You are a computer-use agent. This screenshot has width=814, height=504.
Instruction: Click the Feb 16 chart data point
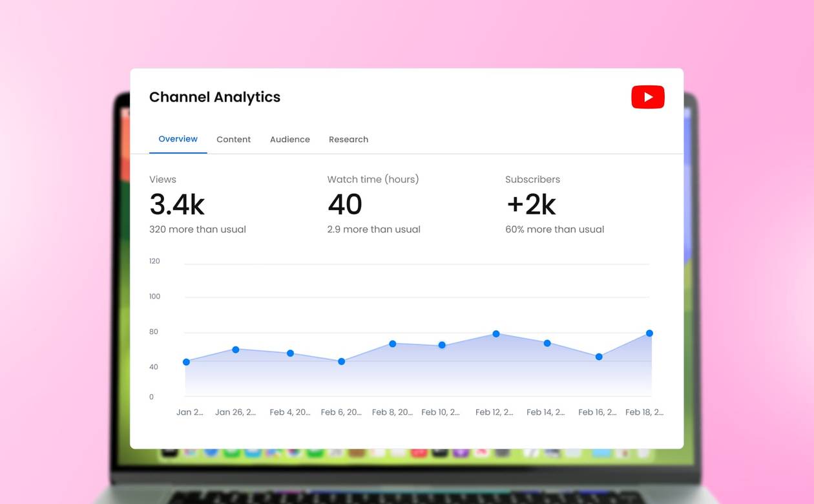tap(599, 357)
